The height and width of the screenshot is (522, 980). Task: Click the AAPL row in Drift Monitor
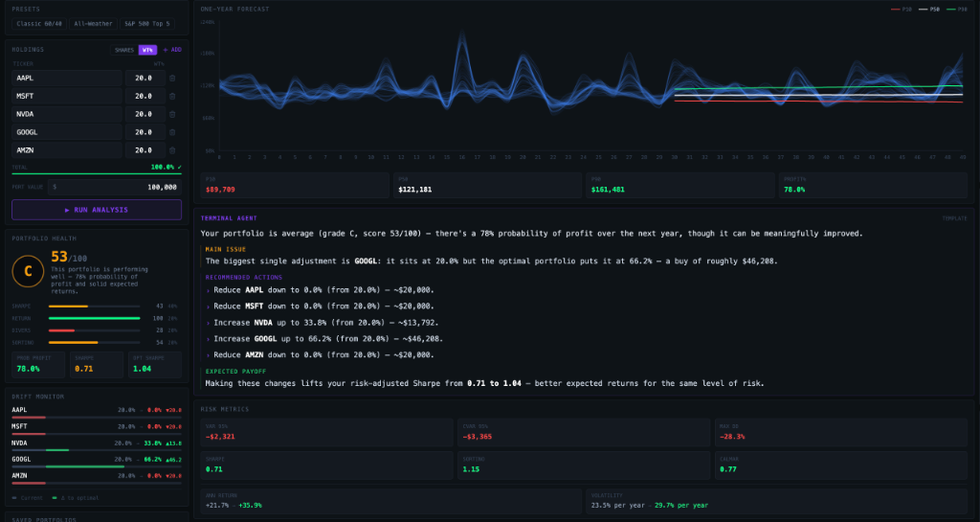click(97, 413)
